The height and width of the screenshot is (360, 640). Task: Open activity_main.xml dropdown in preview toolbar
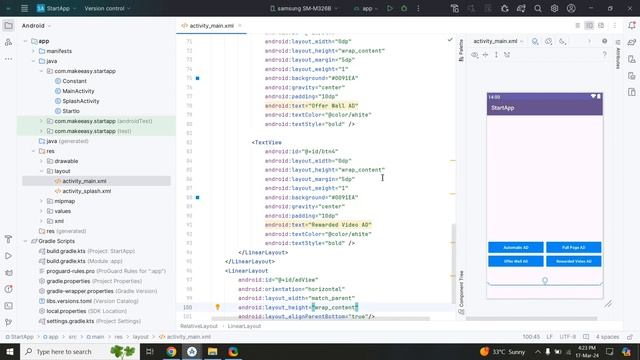(x=498, y=41)
